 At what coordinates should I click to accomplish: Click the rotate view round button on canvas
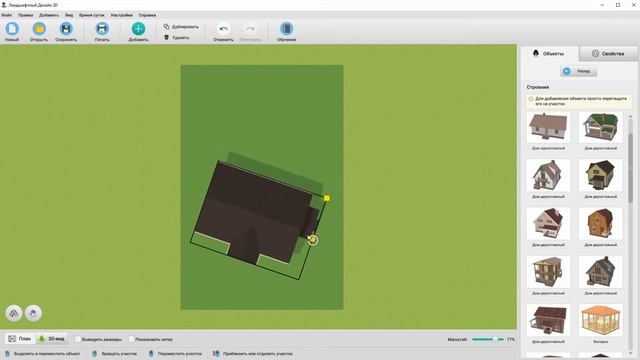13,313
